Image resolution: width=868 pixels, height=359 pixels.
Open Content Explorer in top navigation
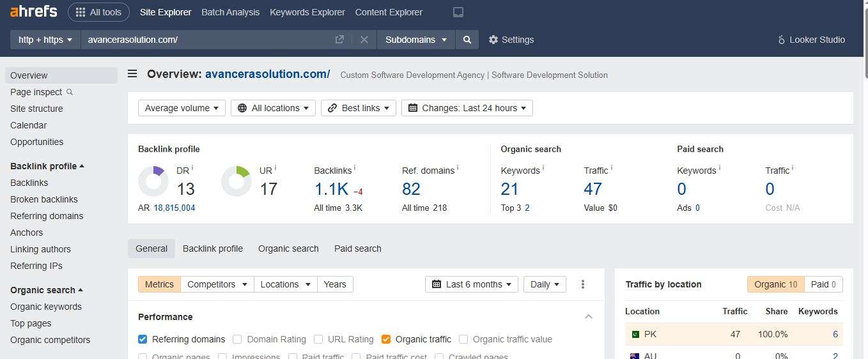[x=389, y=12]
